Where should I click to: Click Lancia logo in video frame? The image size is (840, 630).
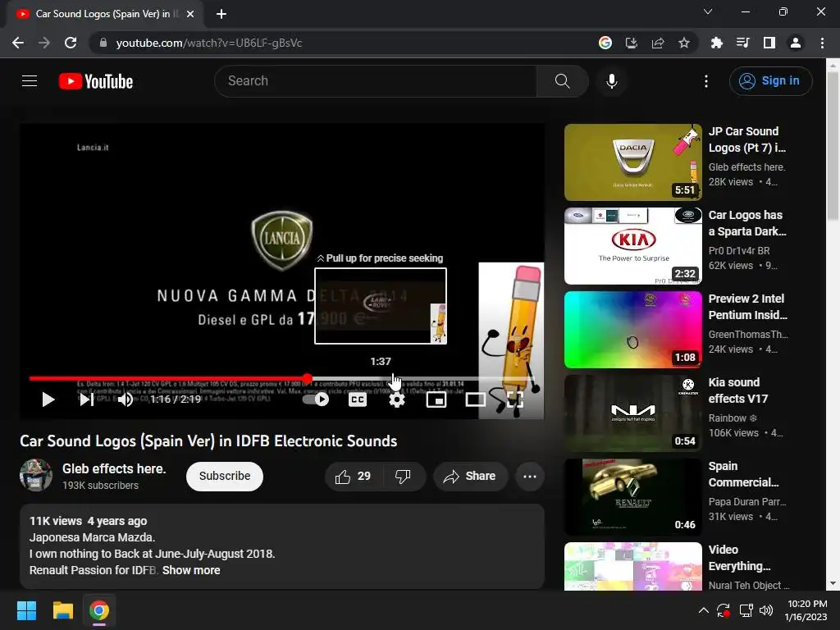click(x=282, y=239)
